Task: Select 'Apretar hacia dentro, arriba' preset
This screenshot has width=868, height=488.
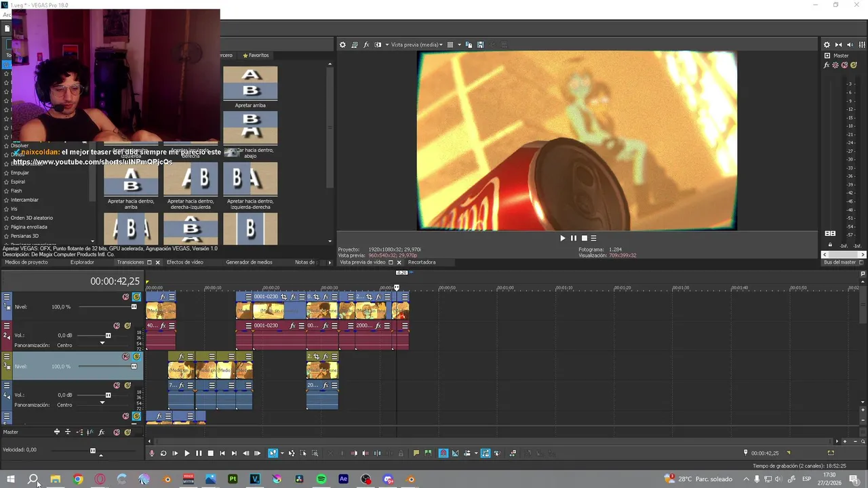Action: [x=131, y=186]
